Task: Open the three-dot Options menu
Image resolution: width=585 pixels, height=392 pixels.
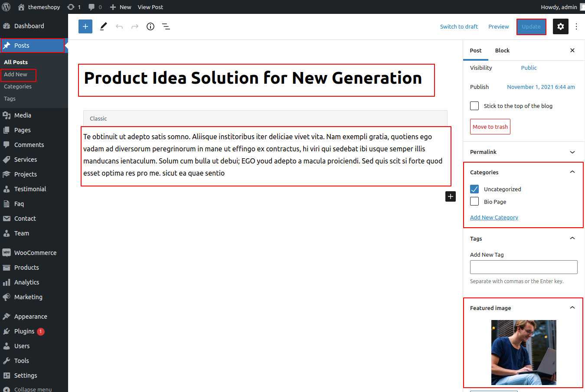Action: point(576,26)
